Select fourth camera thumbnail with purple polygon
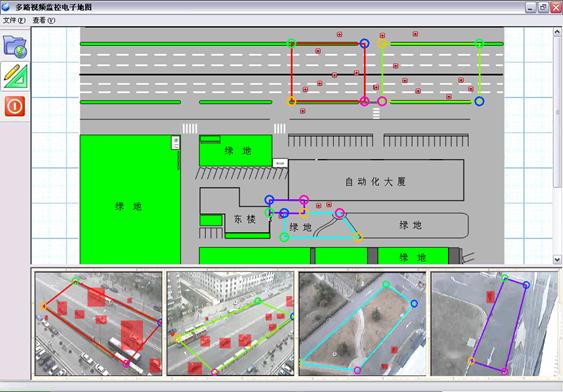The height and width of the screenshot is (392, 563). [x=494, y=324]
